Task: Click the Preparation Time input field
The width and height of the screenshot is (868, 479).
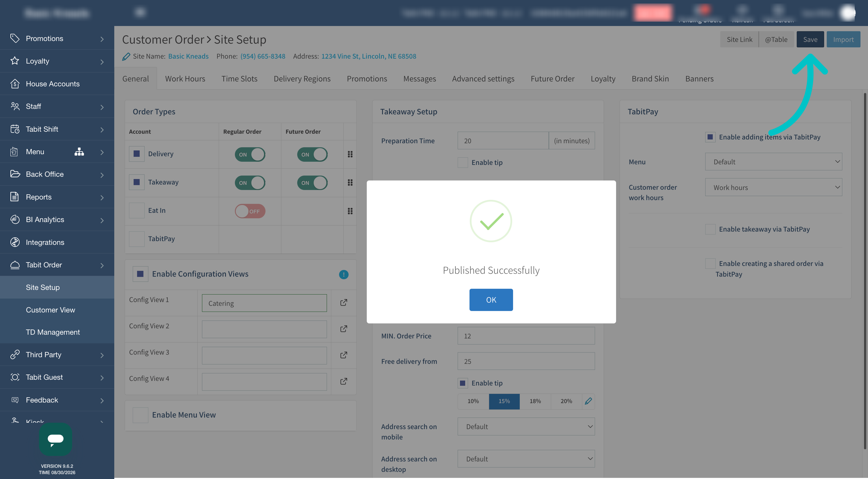Action: [503, 141]
